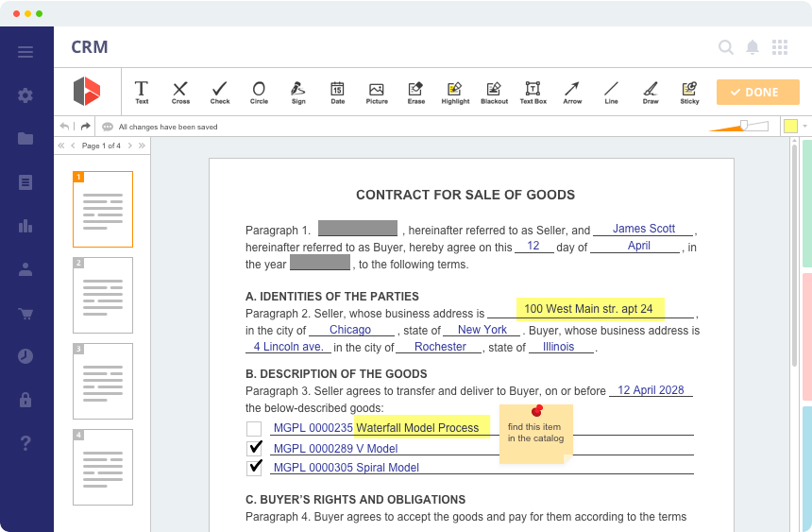This screenshot has height=532, width=812.
Task: Open notifications bell in header
Action: click(753, 47)
